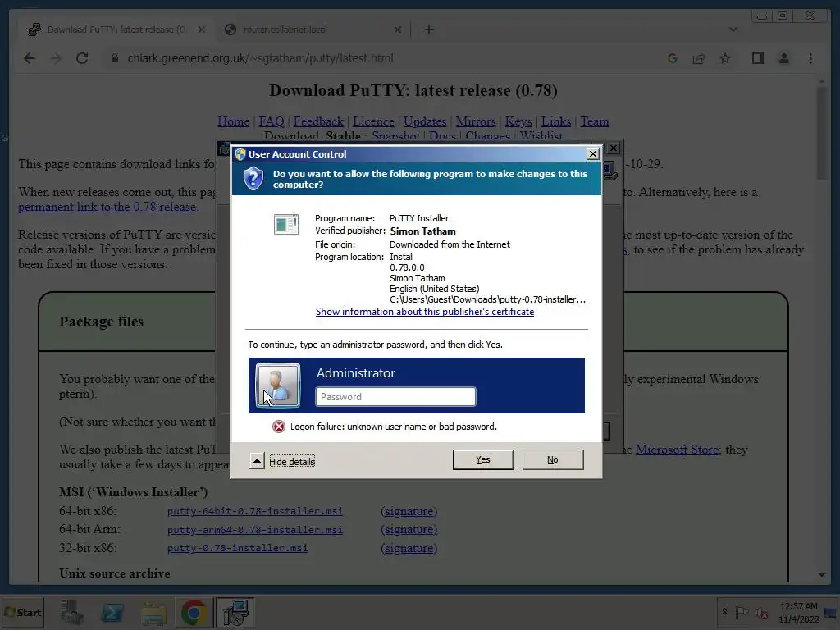The width and height of the screenshot is (840, 630).
Task: Switch to Chrome in the taskbar
Action: click(x=194, y=612)
